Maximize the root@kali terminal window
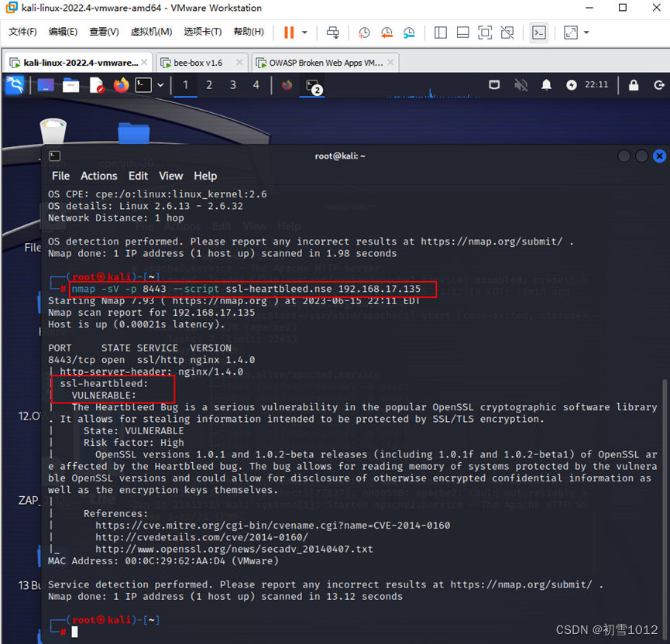The height and width of the screenshot is (644, 670). point(642,156)
